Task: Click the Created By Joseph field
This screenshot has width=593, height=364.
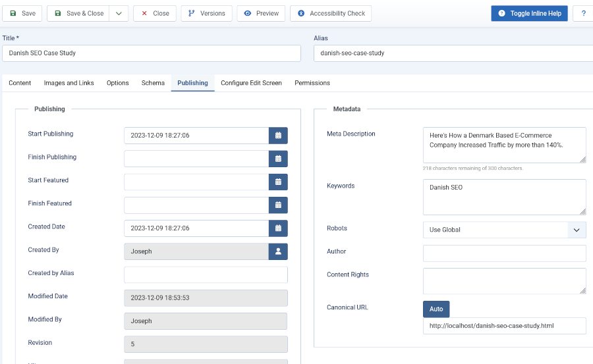Action: 196,251
